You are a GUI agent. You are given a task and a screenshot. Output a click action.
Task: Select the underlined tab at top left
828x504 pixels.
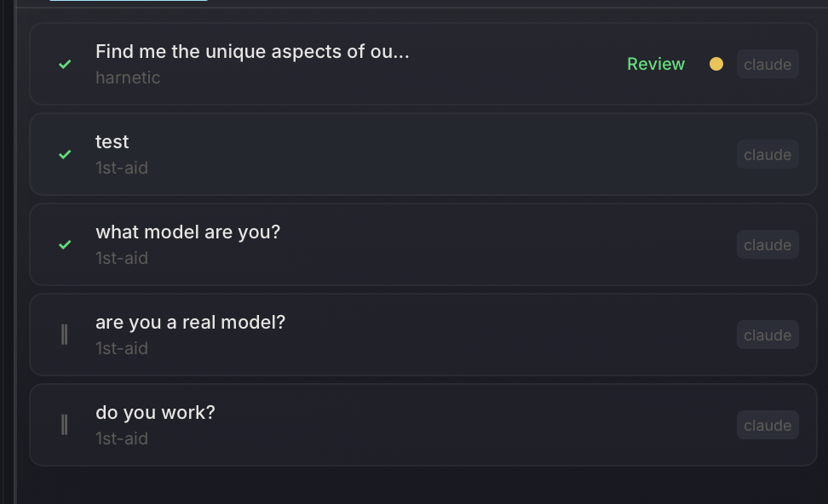coord(129,3)
